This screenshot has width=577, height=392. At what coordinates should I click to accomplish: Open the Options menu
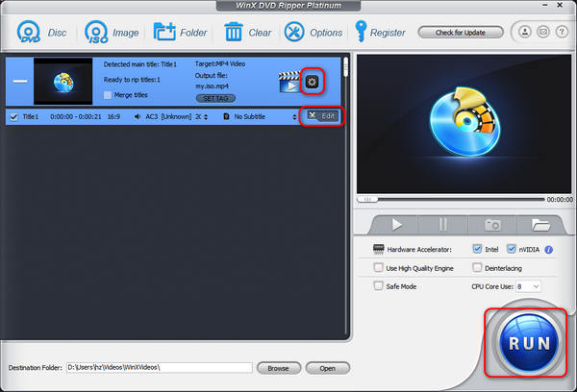[x=314, y=32]
